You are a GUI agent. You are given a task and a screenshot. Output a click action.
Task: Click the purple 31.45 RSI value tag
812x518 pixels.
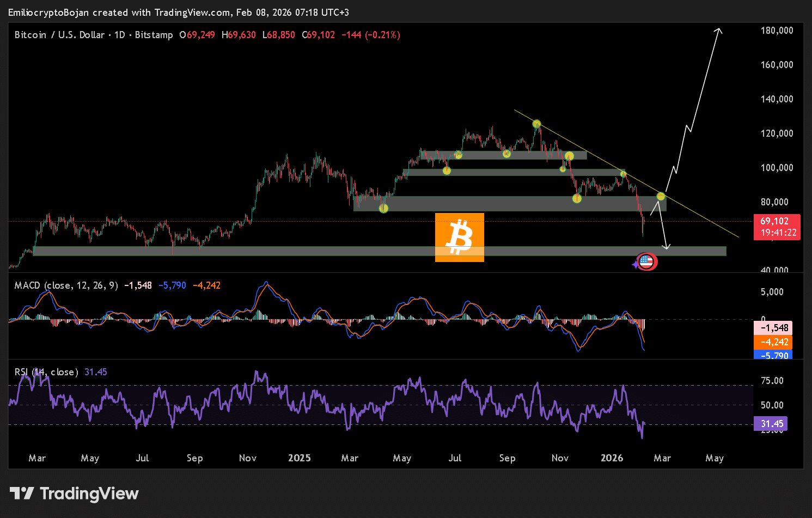[x=771, y=424]
